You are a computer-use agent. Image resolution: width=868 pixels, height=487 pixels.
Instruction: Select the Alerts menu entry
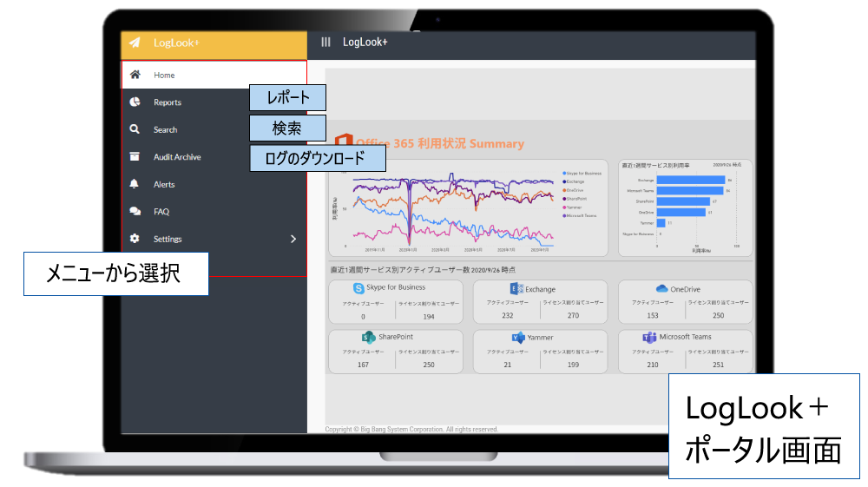tap(164, 184)
